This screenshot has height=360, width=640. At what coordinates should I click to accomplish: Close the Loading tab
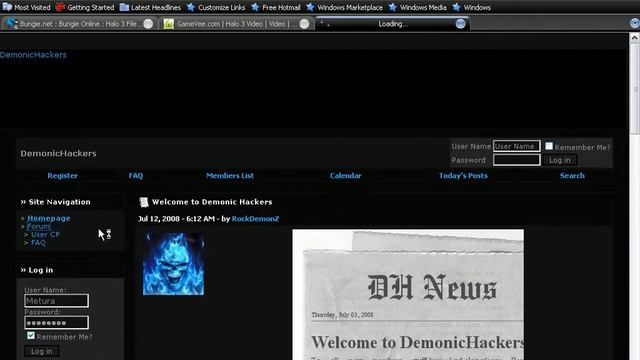[x=460, y=24]
